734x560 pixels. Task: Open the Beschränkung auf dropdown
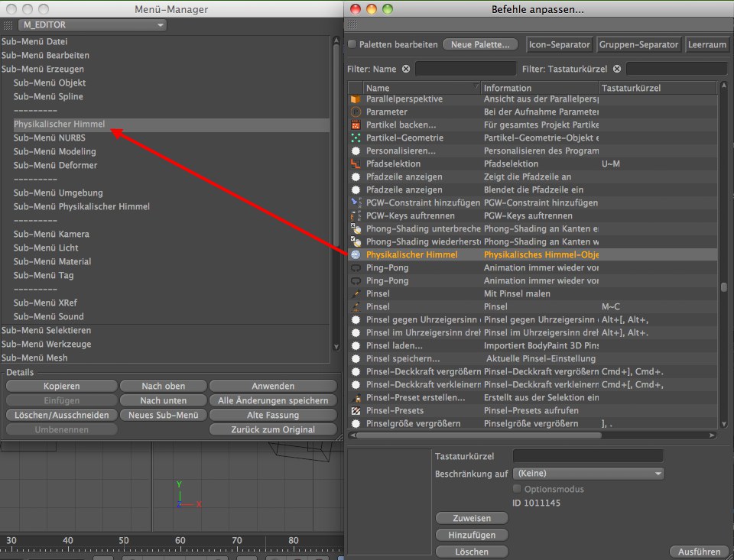[587, 474]
